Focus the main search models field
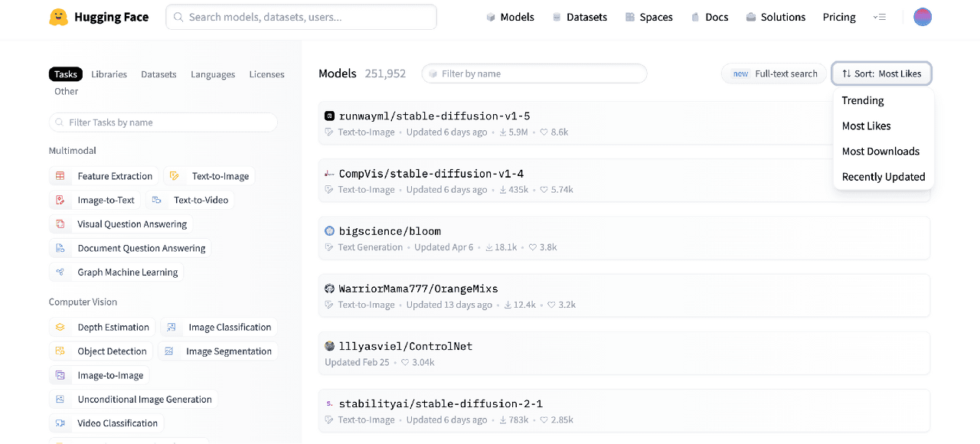The image size is (980, 444). [x=301, y=17]
